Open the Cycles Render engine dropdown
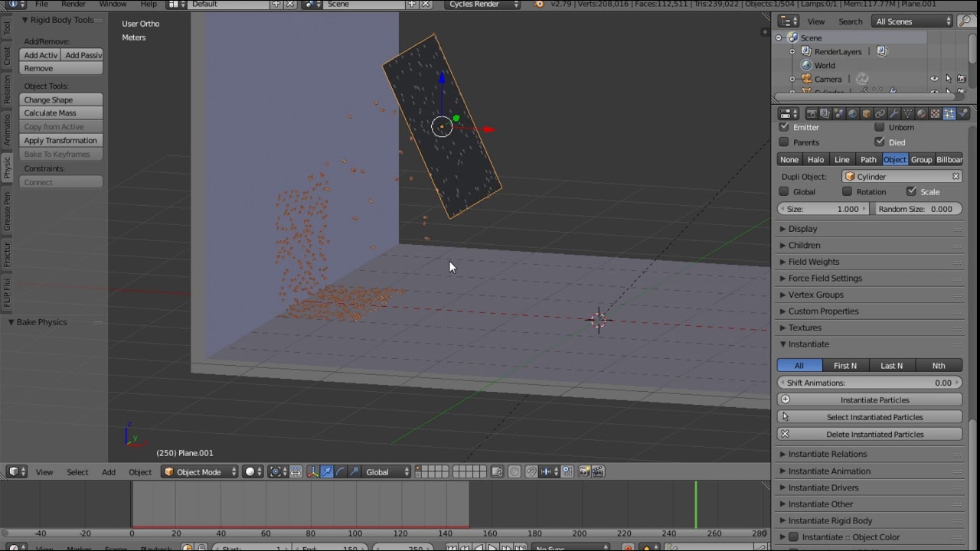This screenshot has width=980, height=551. click(x=483, y=4)
